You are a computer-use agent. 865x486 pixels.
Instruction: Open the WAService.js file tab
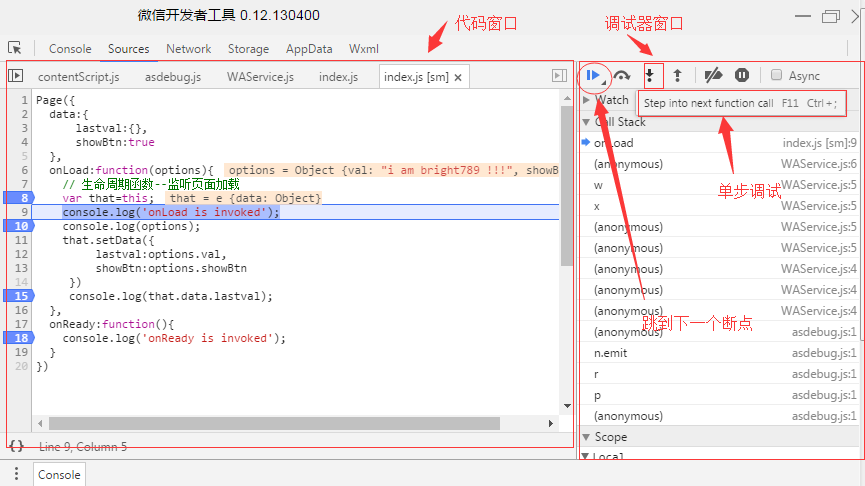tap(260, 77)
